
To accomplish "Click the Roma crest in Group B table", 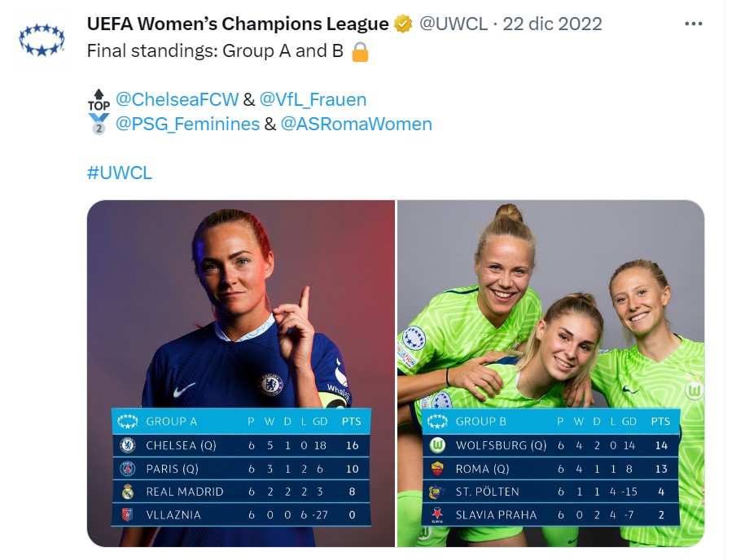I will point(437,469).
